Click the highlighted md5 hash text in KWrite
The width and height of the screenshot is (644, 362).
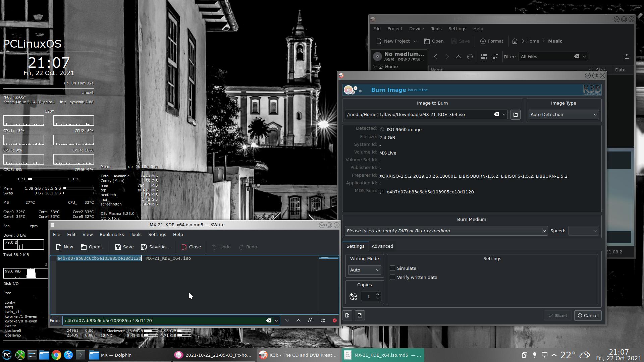coord(99,258)
